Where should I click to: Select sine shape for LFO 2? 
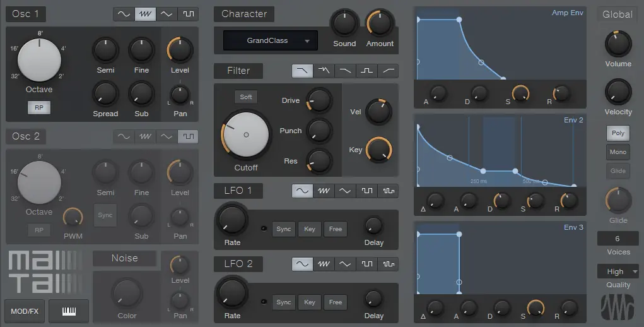pyautogui.click(x=302, y=264)
